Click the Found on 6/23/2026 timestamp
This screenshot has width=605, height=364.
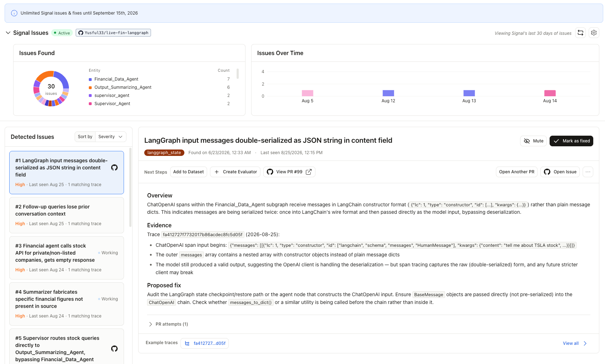point(220,153)
